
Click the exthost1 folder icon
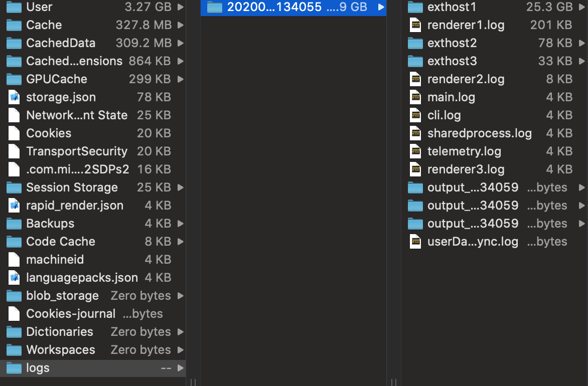(x=415, y=7)
